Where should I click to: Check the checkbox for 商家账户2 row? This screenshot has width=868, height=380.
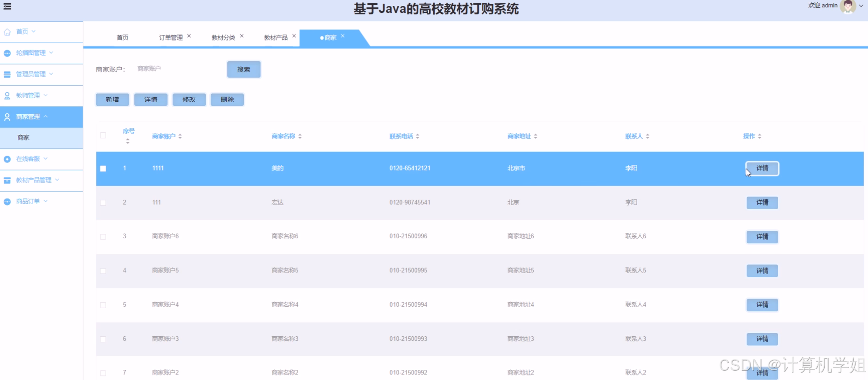tap(103, 373)
